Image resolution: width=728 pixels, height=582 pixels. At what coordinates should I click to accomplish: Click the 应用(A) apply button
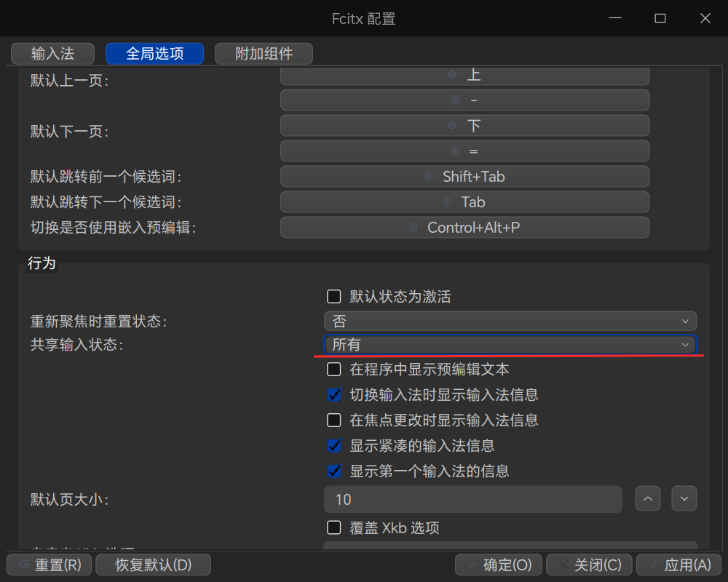678,565
